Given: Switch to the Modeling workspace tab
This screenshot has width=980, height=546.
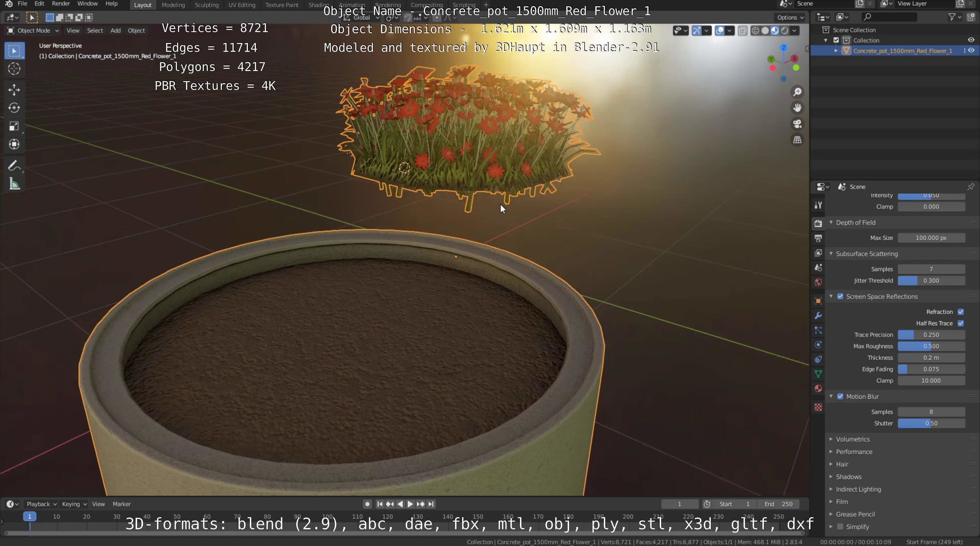Looking at the screenshot, I should (173, 5).
